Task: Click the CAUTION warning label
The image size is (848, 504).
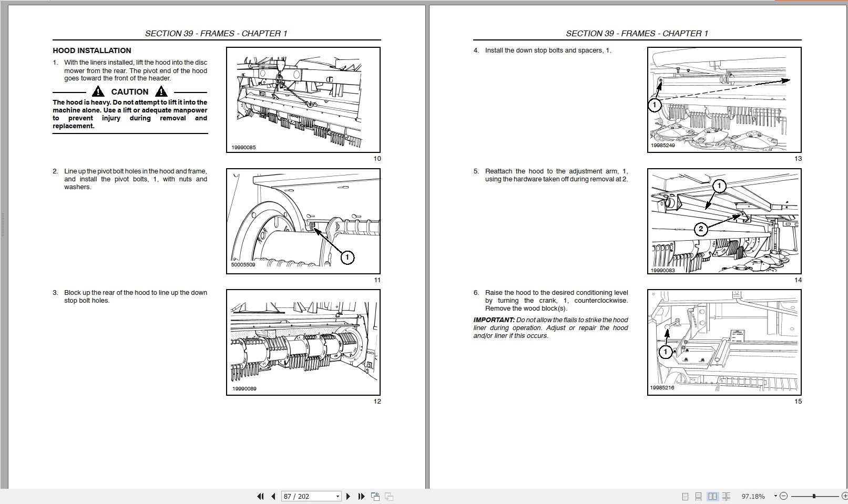Action: coord(129,91)
